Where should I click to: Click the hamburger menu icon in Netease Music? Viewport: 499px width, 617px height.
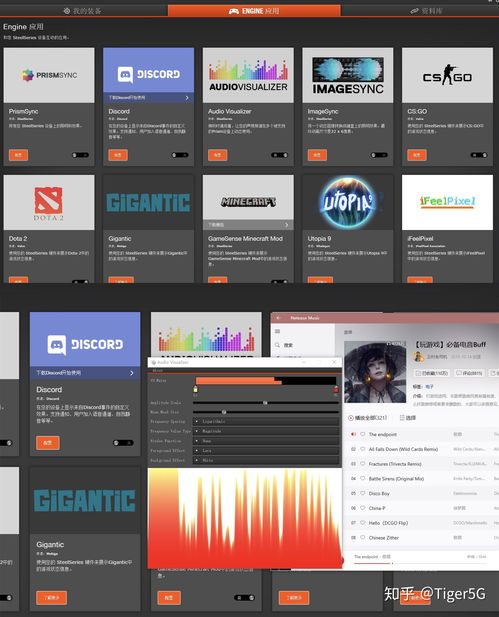click(x=277, y=331)
